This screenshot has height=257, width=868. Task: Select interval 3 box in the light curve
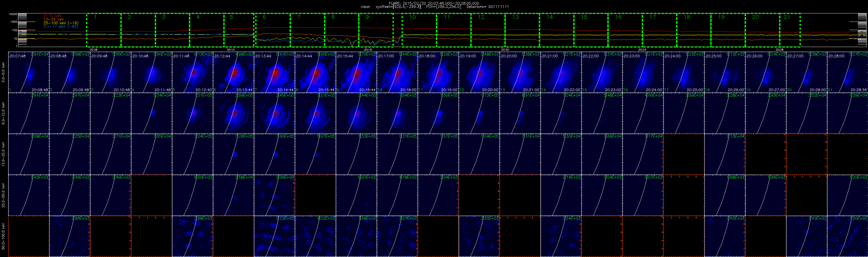click(172, 30)
